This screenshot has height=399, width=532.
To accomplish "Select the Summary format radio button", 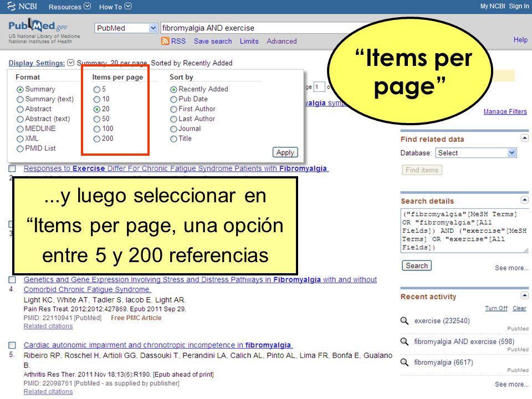I will click(x=20, y=89).
